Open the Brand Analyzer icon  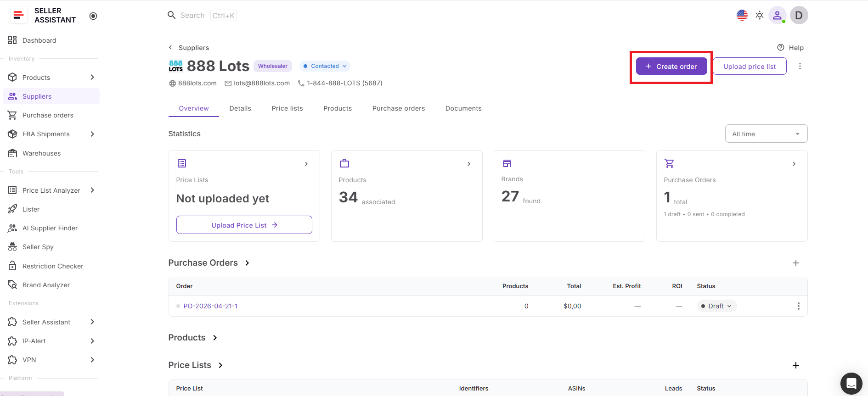pyautogui.click(x=12, y=285)
